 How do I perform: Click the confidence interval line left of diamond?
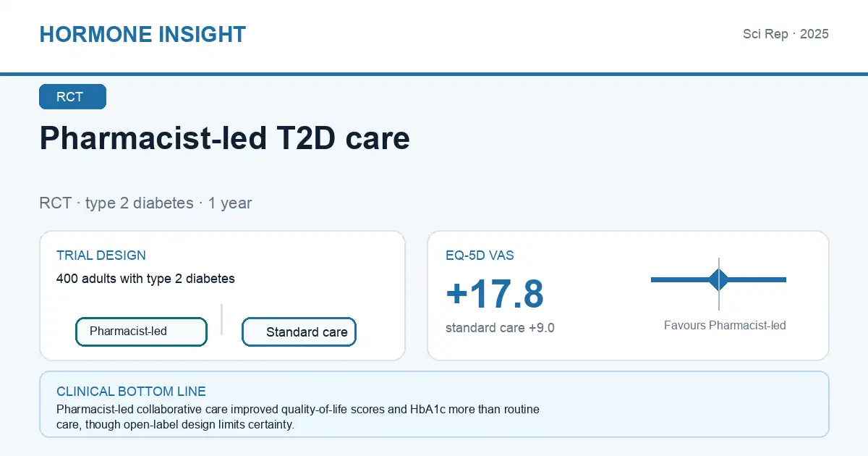[x=679, y=279]
